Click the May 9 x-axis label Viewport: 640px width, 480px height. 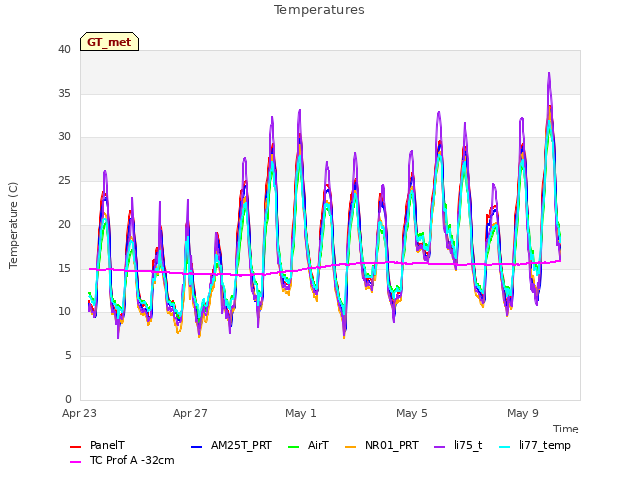(523, 413)
